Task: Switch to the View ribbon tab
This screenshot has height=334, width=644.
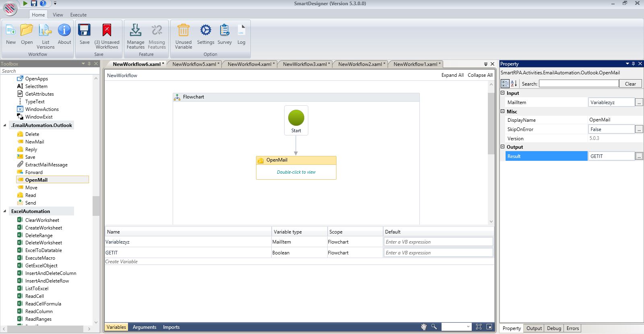Action: tap(58, 14)
